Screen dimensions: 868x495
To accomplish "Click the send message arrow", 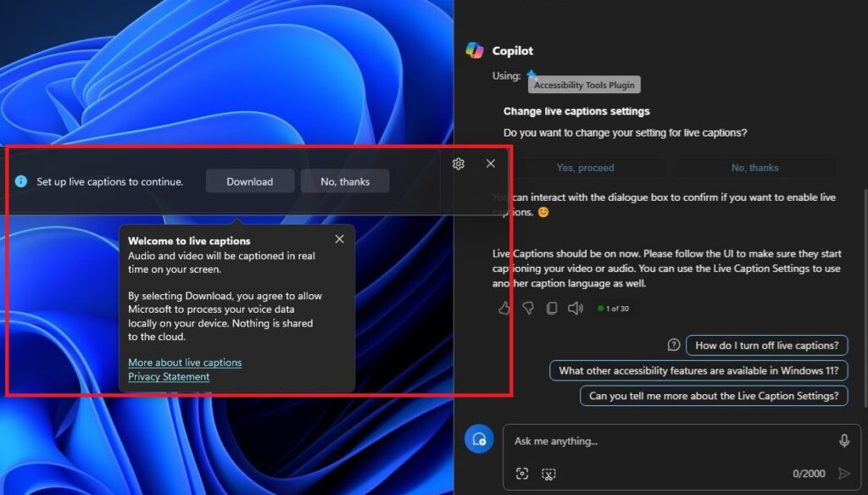I will pos(844,474).
